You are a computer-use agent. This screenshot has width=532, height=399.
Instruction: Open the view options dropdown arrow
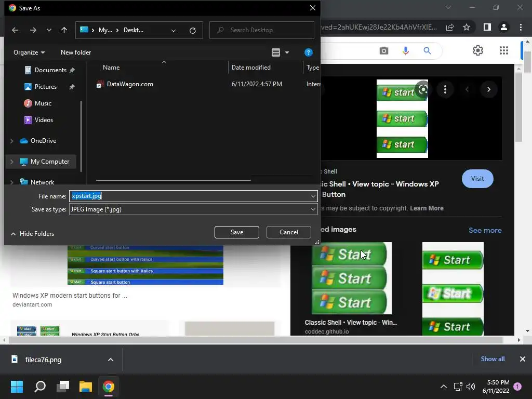click(x=287, y=52)
